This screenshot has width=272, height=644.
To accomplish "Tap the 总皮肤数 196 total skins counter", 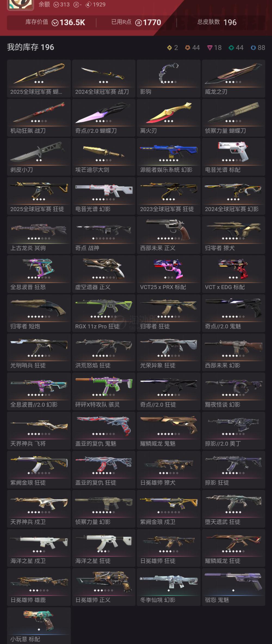I will click(217, 22).
